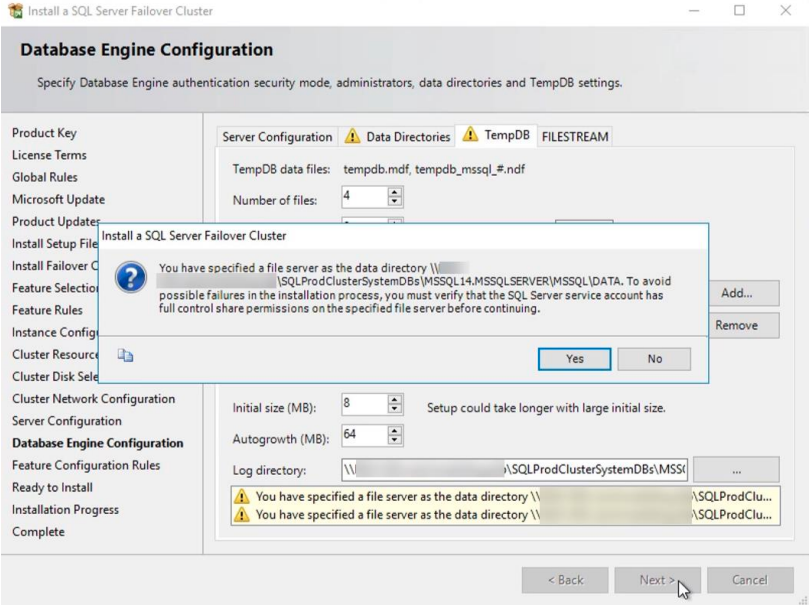Select Product Key step in sidebar
Image resolution: width=811 pixels, height=606 pixels.
click(44, 133)
